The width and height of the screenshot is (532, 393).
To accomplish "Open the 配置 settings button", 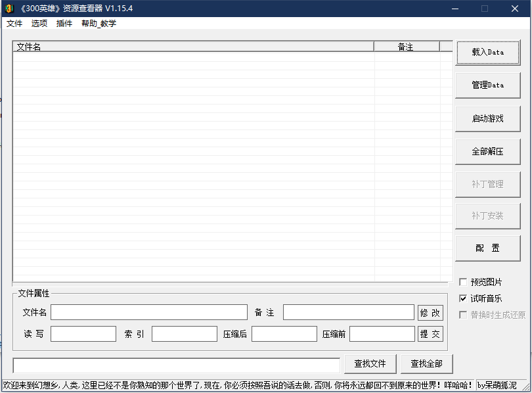I will pyautogui.click(x=487, y=248).
